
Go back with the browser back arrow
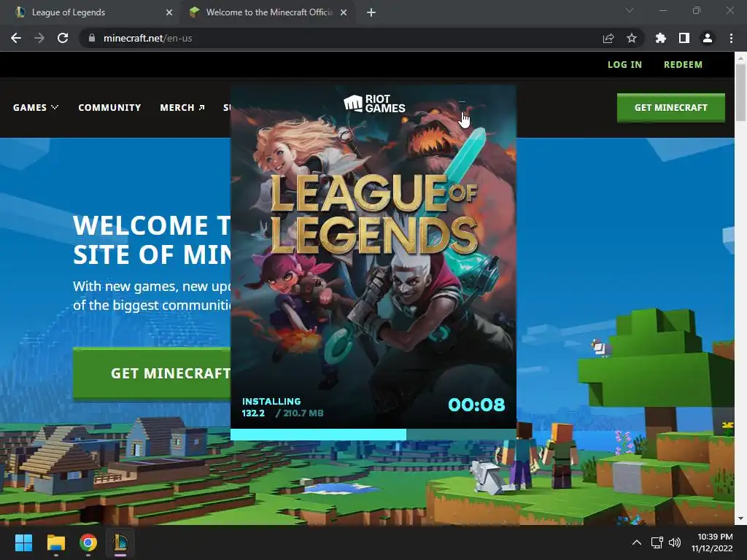[x=16, y=38]
